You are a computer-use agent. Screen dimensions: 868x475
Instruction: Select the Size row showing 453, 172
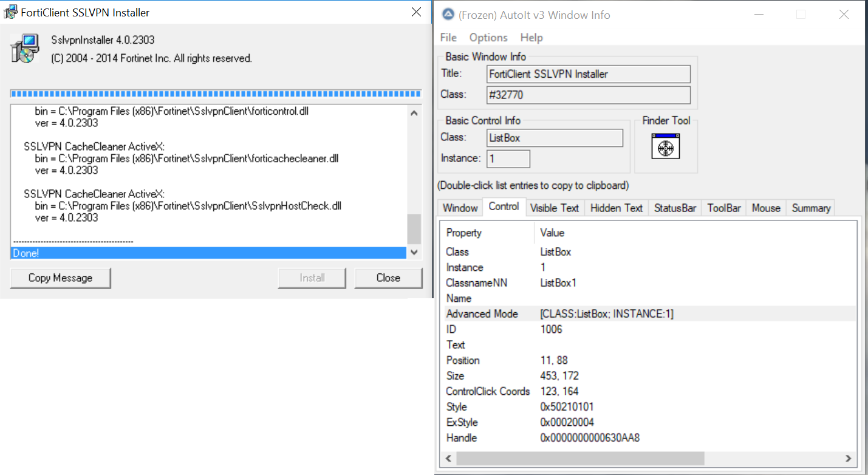pyautogui.click(x=649, y=375)
